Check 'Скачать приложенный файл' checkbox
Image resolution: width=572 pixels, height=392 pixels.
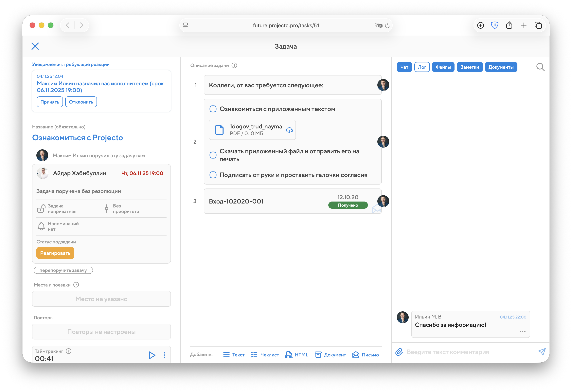click(213, 155)
